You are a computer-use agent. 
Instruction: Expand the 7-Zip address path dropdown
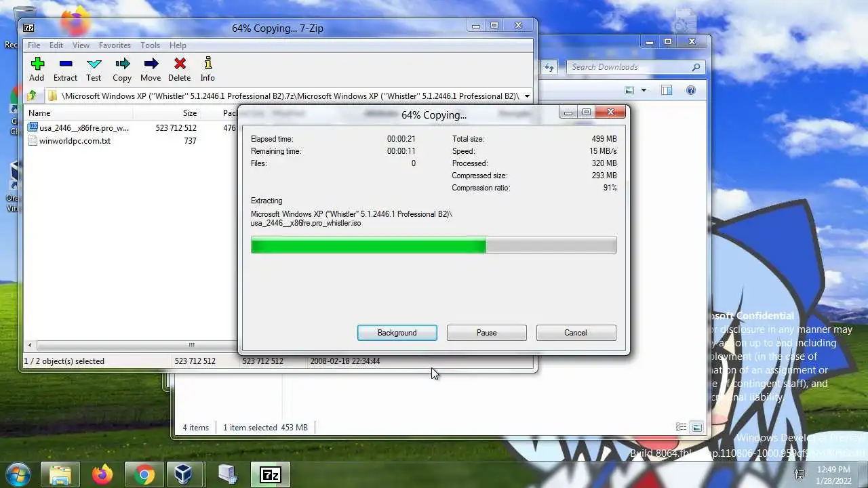527,96
